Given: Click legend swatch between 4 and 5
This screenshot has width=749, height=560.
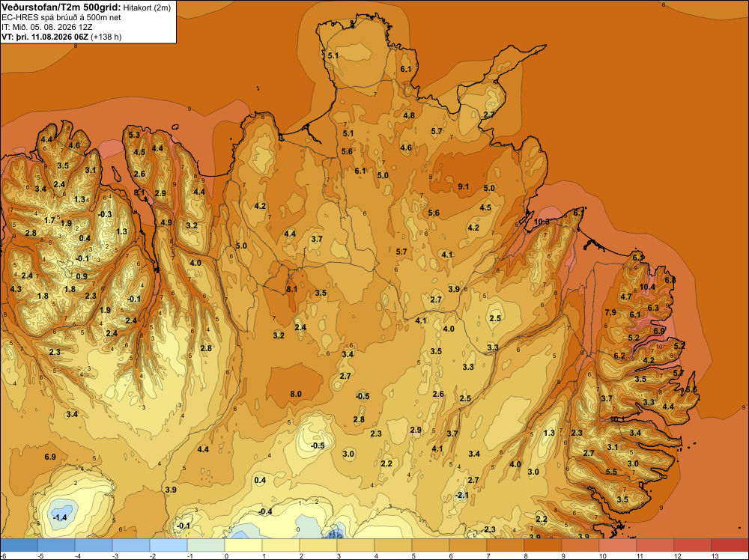Looking at the screenshot, I should [392, 545].
